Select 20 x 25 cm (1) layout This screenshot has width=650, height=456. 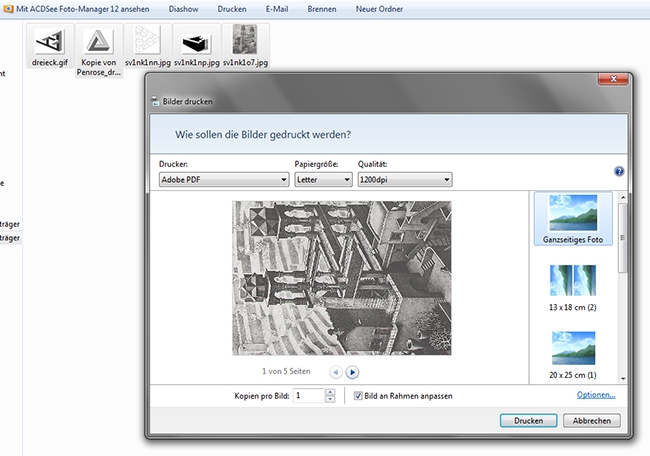[573, 356]
